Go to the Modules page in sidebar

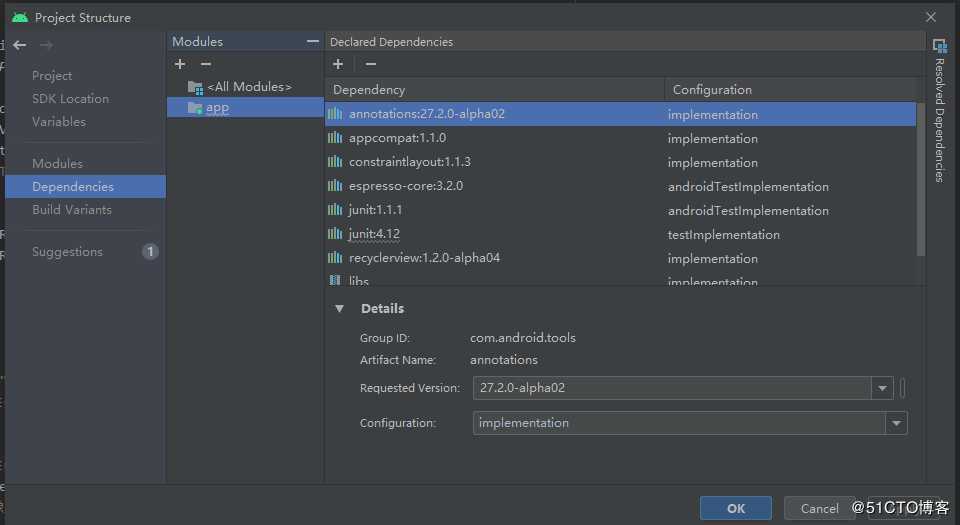pyautogui.click(x=57, y=163)
